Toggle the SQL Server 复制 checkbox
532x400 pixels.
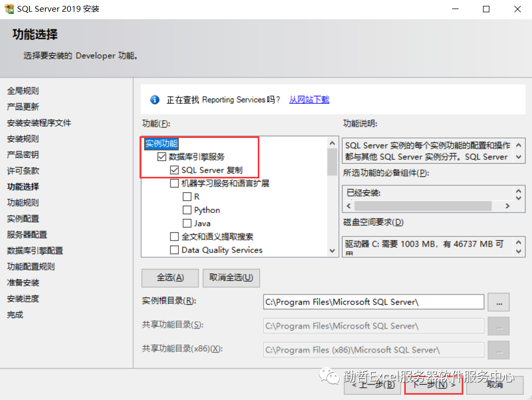pos(174,170)
